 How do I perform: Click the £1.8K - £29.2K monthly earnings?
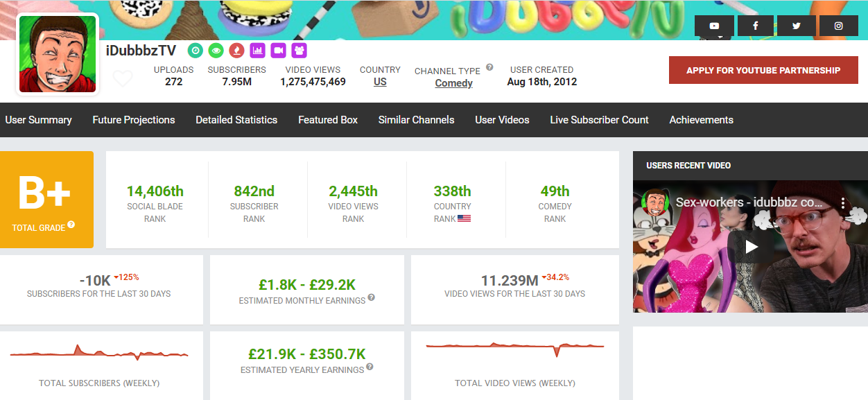pos(306,284)
